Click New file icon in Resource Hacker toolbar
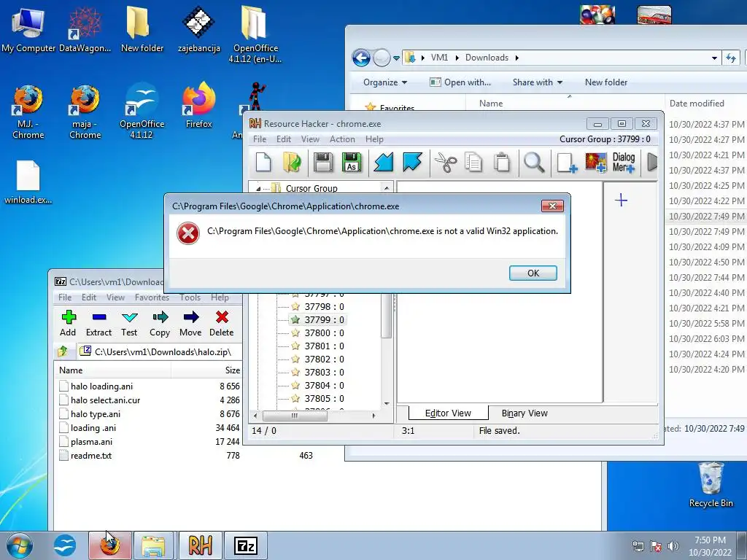The height and width of the screenshot is (560, 747). 263,162
